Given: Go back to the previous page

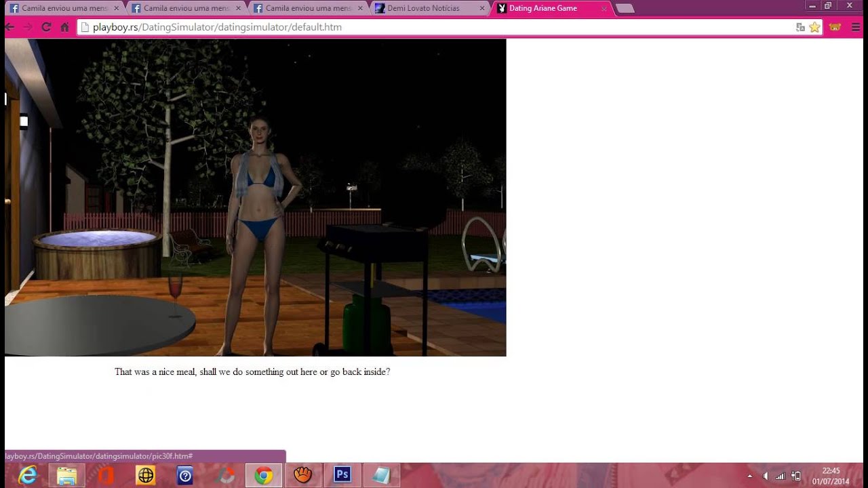Looking at the screenshot, I should coord(9,27).
